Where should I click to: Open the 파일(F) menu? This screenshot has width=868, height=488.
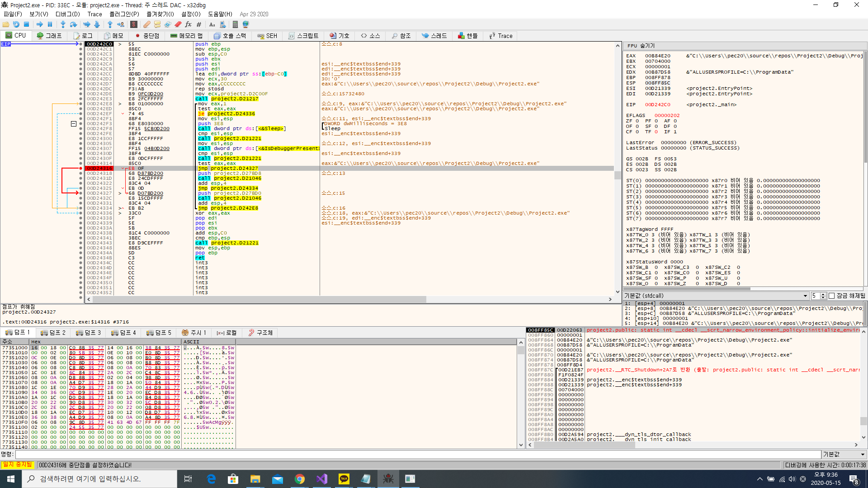click(x=13, y=14)
